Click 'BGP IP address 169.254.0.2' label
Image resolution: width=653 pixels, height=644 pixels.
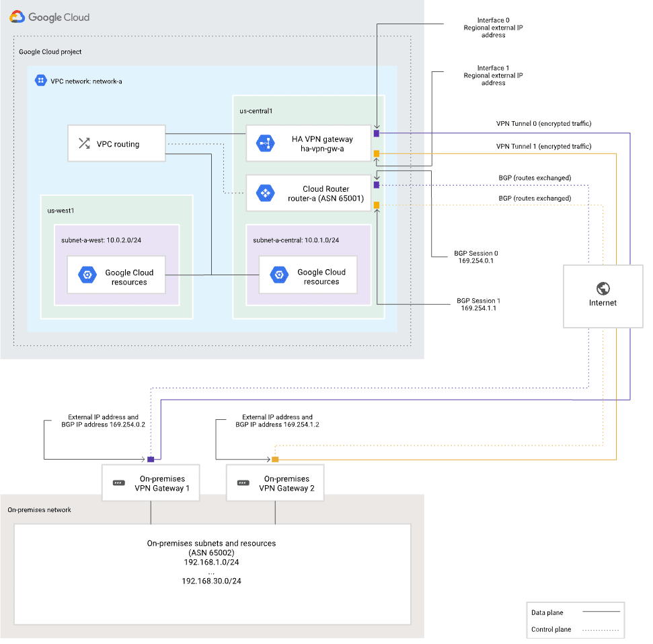(104, 425)
